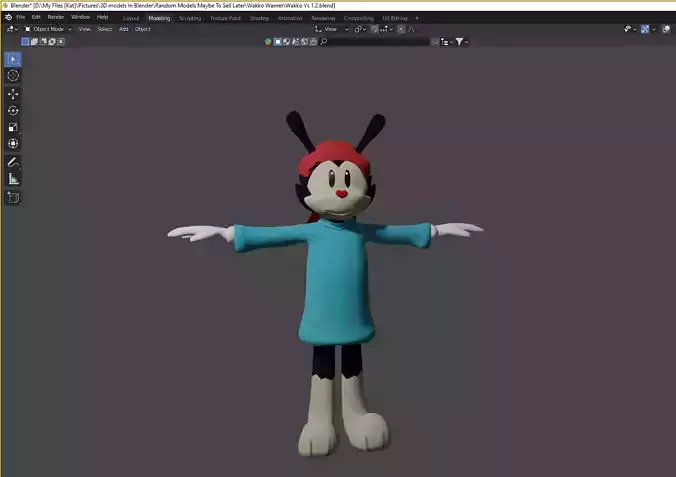The width and height of the screenshot is (676, 477).
Task: Open the snapping options dropdown
Action: tap(387, 29)
